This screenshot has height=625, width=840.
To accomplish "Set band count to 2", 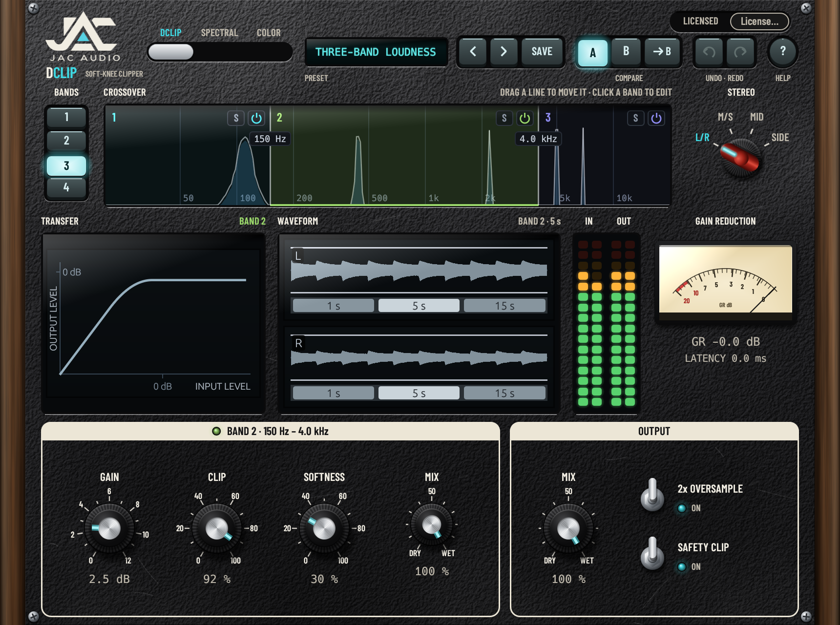I will [x=66, y=141].
